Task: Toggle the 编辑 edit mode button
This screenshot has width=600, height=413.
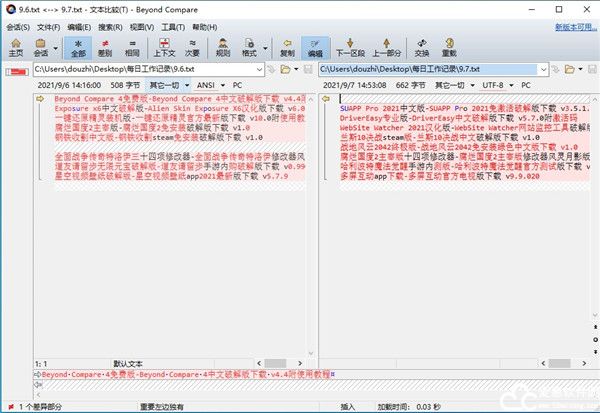Action: point(315,48)
